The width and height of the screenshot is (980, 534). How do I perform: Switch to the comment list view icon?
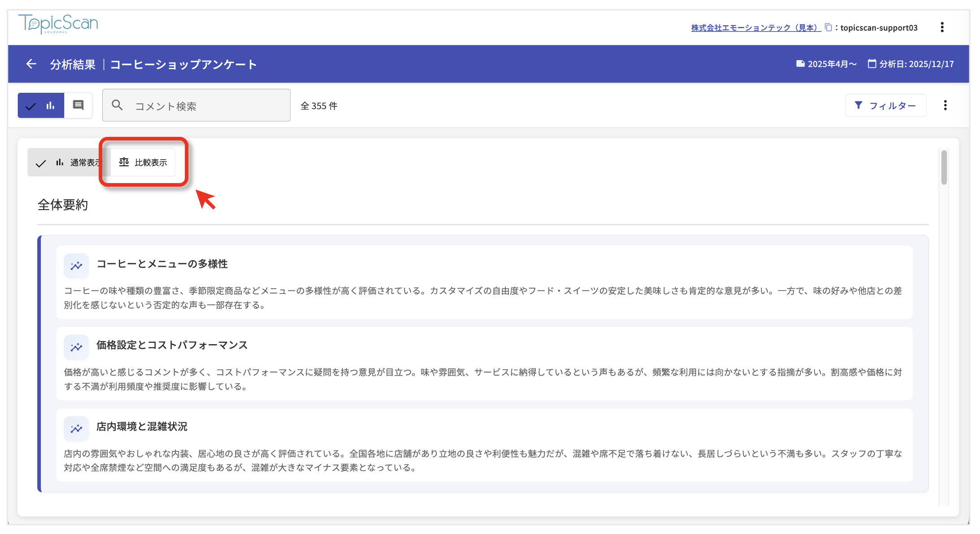coord(78,105)
